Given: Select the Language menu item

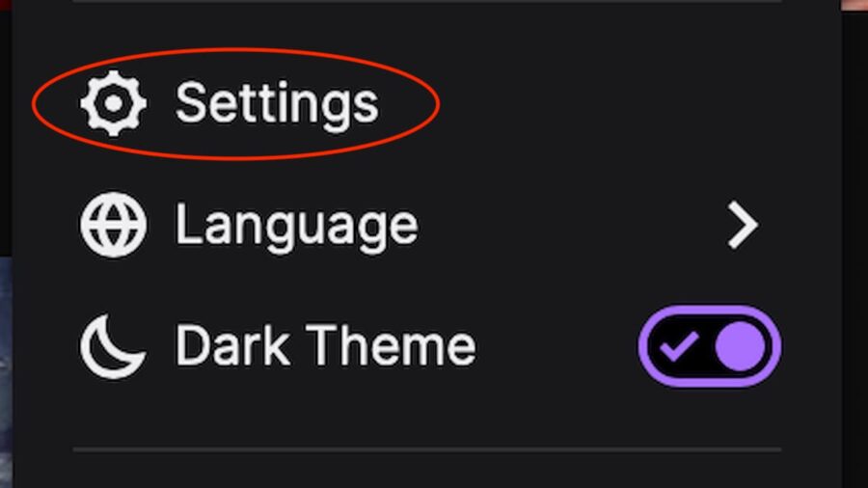Looking at the screenshot, I should coord(427,225).
